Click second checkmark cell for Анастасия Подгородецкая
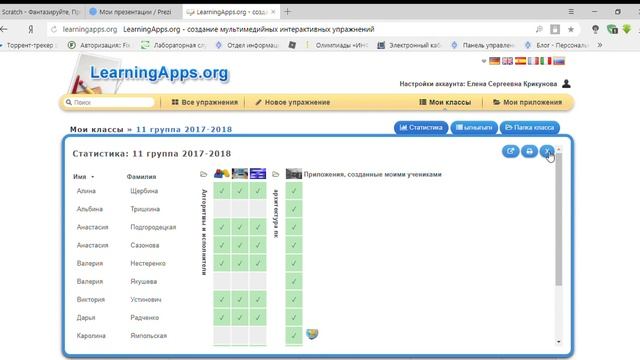This screenshot has height=360, width=640. (240, 227)
